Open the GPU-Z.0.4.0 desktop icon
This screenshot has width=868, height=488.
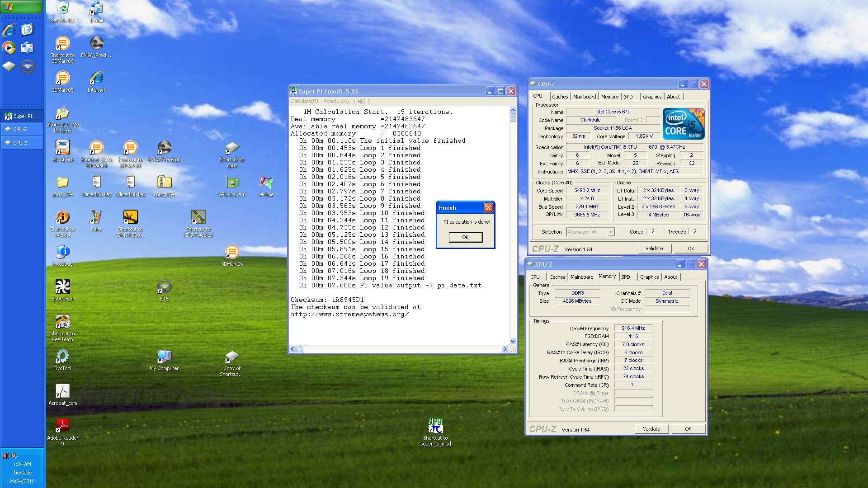pos(232,183)
